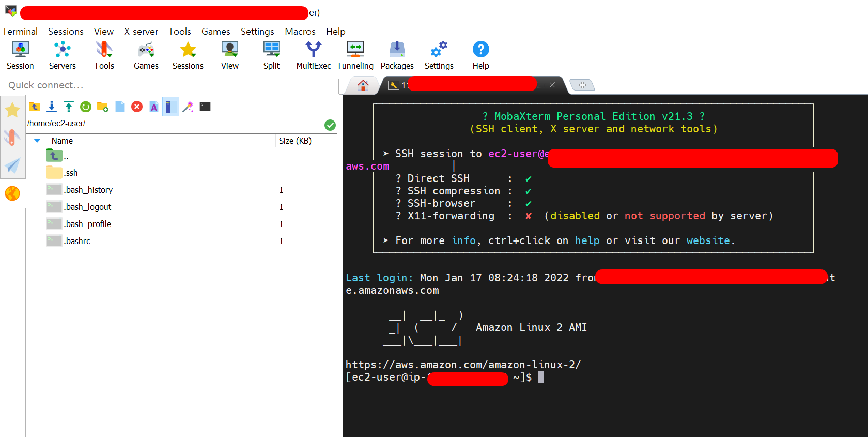Go to parent folder icon in SFTP toolbar

click(35, 107)
